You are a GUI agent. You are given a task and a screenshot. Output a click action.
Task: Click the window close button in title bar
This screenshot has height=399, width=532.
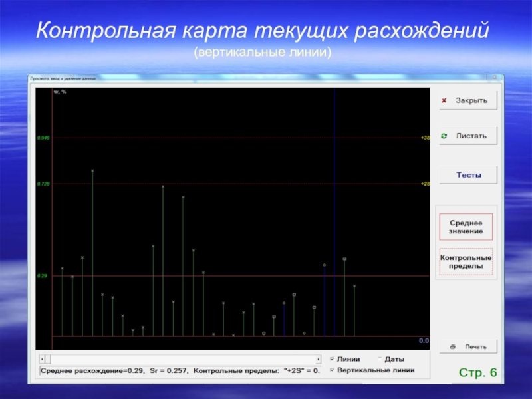tap(494, 78)
